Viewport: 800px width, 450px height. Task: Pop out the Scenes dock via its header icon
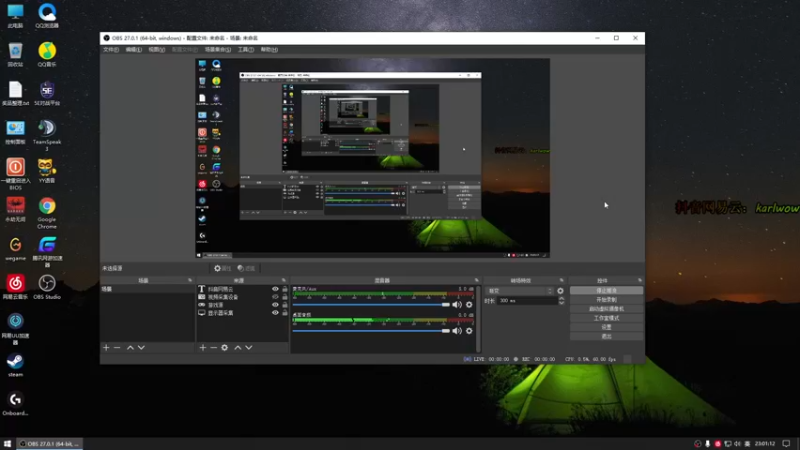pyautogui.click(x=190, y=280)
